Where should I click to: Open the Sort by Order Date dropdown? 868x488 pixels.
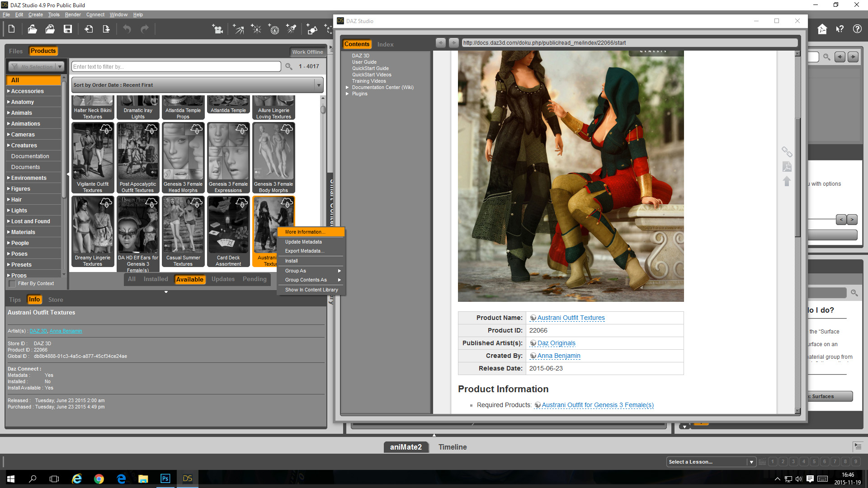[198, 85]
